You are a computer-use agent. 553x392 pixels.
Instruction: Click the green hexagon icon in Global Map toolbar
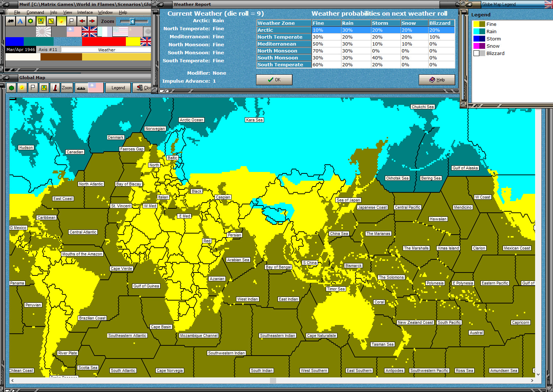[12, 88]
